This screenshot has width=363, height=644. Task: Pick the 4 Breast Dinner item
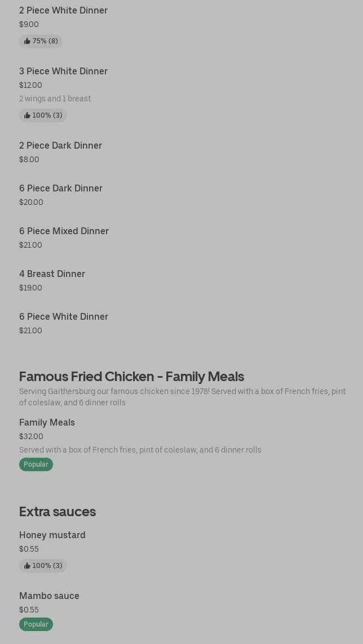coord(52,274)
